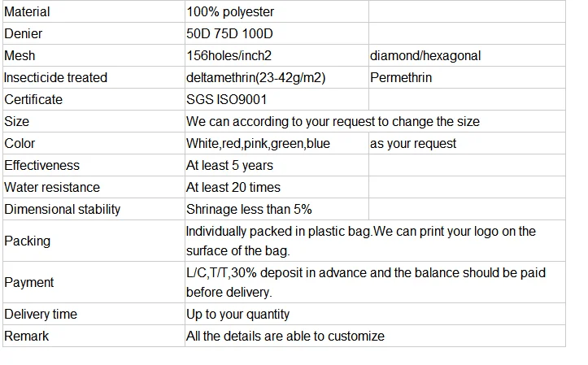Click the 'as your request' cell
The height and width of the screenshot is (365, 588).
(413, 143)
